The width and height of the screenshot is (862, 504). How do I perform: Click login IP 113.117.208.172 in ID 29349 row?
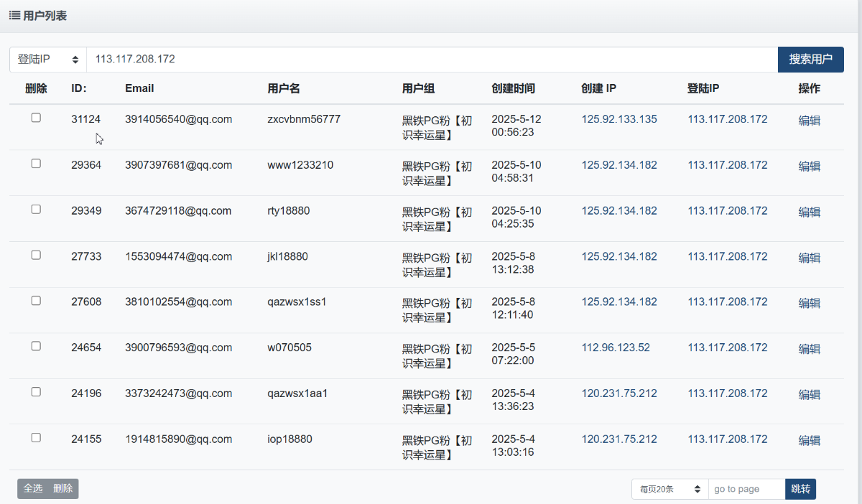(728, 211)
